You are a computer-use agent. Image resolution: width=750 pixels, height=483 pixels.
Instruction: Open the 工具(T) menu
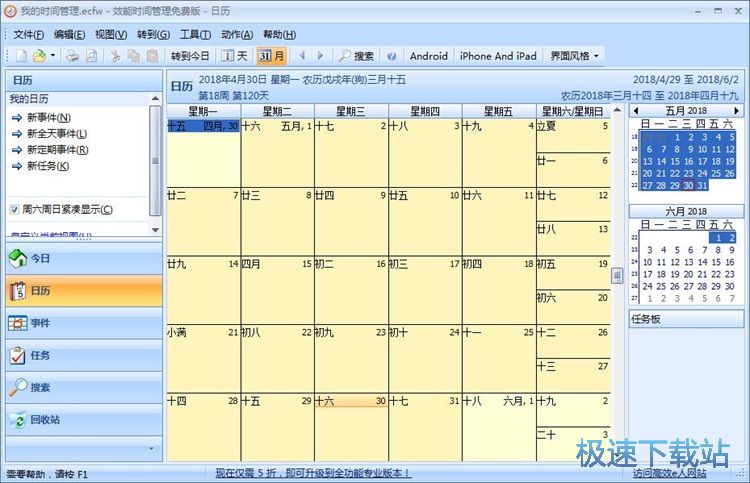coord(195,34)
